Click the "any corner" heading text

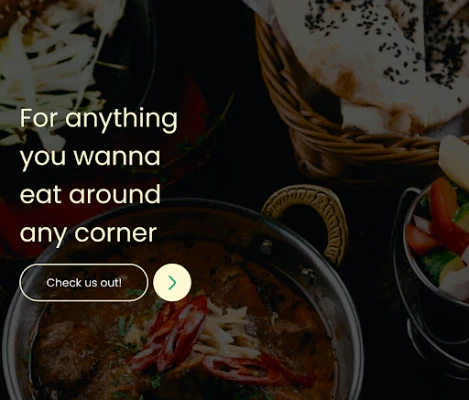point(88,234)
